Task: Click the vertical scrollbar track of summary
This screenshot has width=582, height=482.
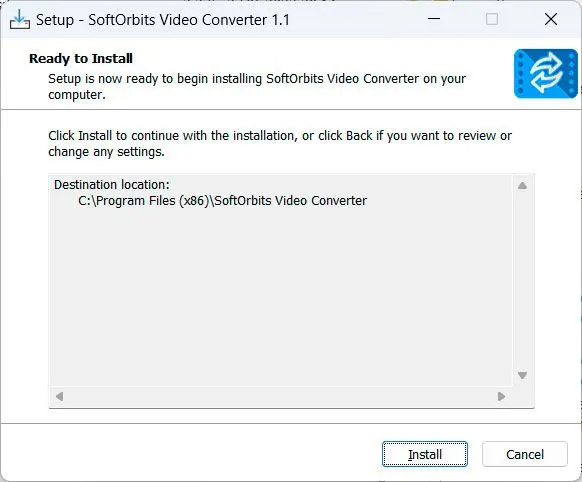Action: click(x=522, y=280)
